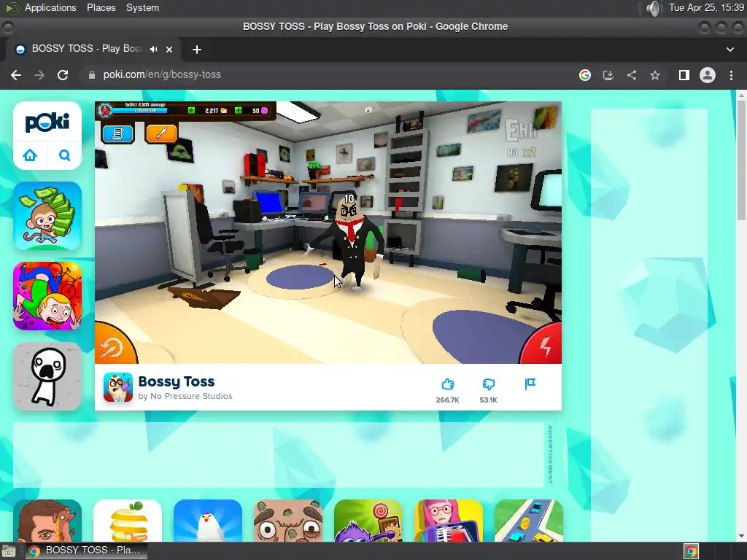Viewport: 747px width, 560px height.
Task: Click the system volume speaker icon
Action: click(654, 8)
